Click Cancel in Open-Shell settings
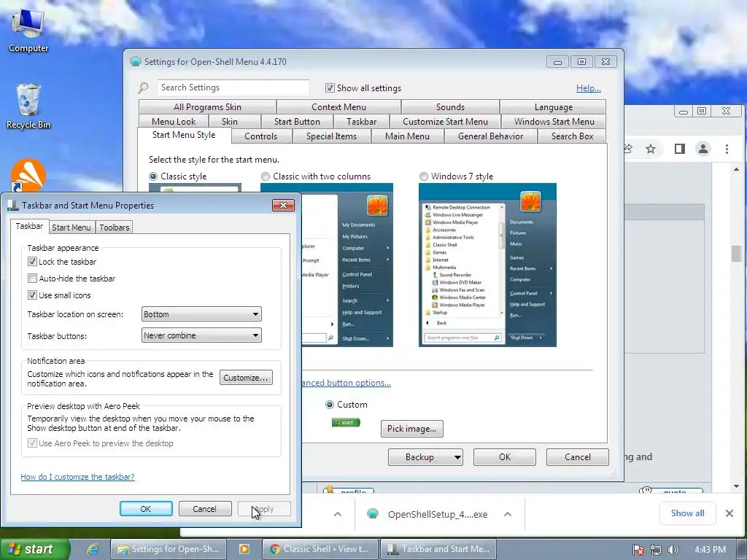 pos(578,457)
